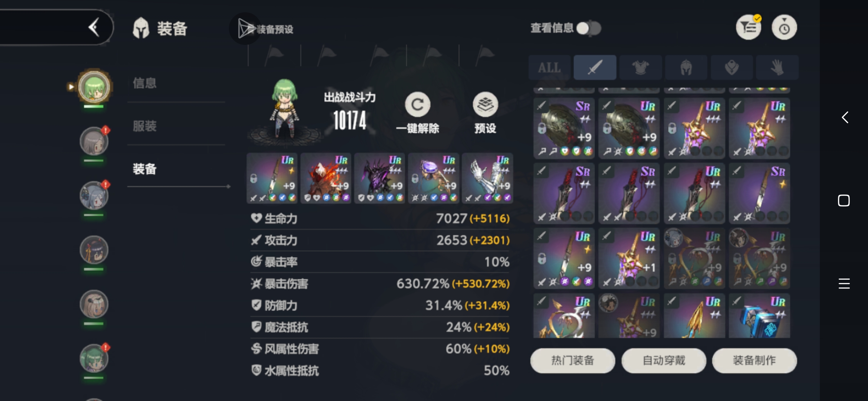Click the 装备制作 button
868x401 pixels.
754,361
